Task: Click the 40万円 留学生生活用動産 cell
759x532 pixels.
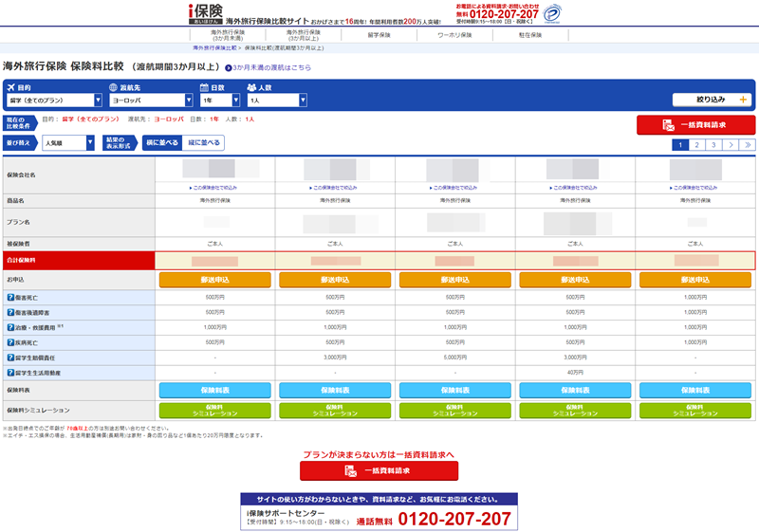Action: 575,373
